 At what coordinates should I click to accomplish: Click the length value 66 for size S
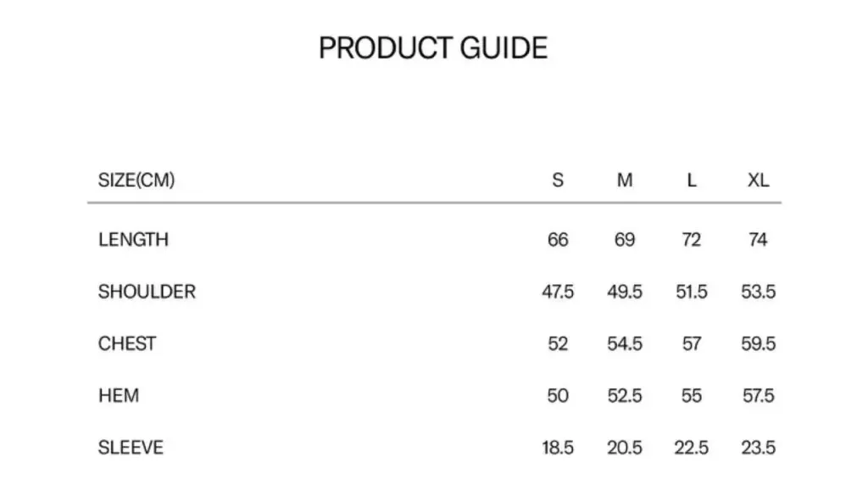click(558, 240)
